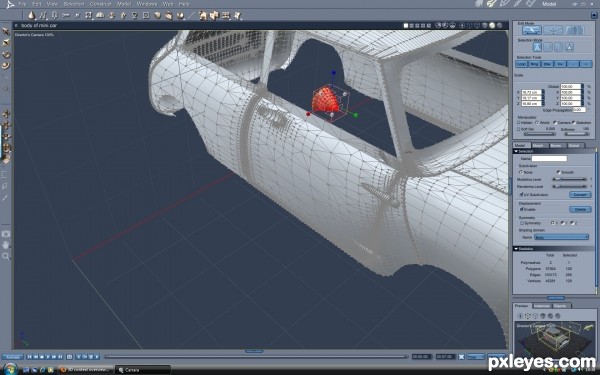Select the first Selection Mode icon
The width and height of the screenshot is (600, 375).
pos(537,47)
